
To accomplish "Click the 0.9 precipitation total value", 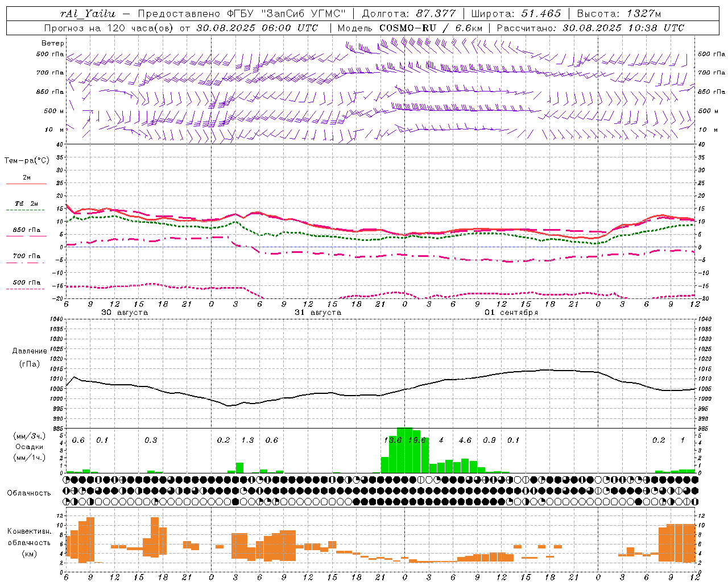I will click(489, 440).
